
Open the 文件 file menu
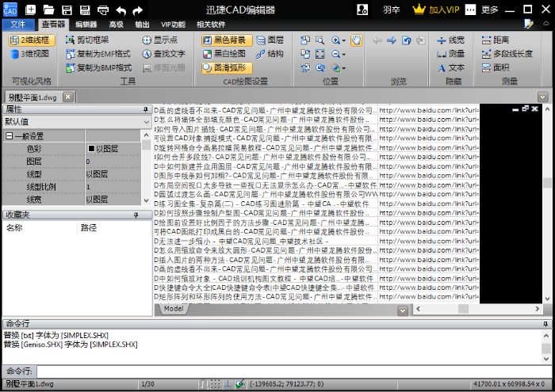point(18,25)
